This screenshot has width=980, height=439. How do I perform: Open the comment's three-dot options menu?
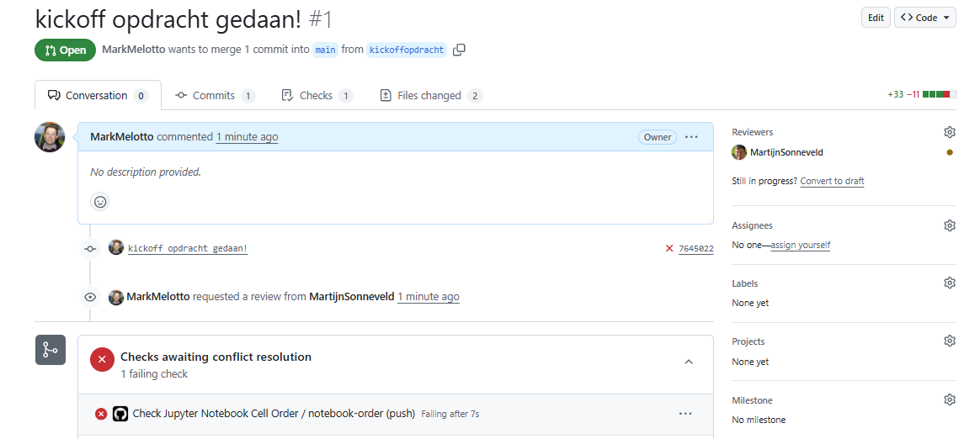coord(691,137)
